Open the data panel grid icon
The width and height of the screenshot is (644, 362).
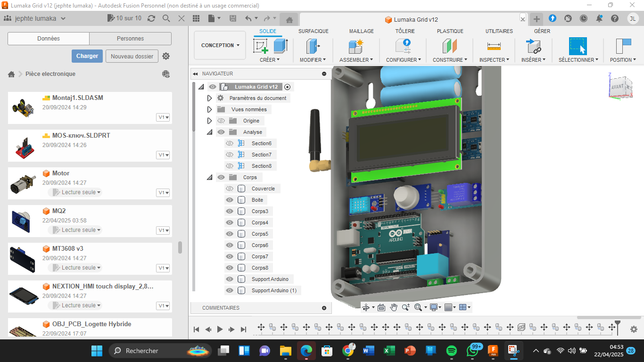tap(197, 18)
